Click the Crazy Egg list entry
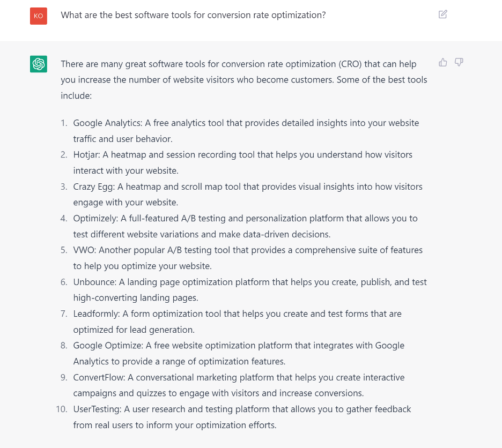The height and width of the screenshot is (448, 502). pyautogui.click(x=248, y=194)
